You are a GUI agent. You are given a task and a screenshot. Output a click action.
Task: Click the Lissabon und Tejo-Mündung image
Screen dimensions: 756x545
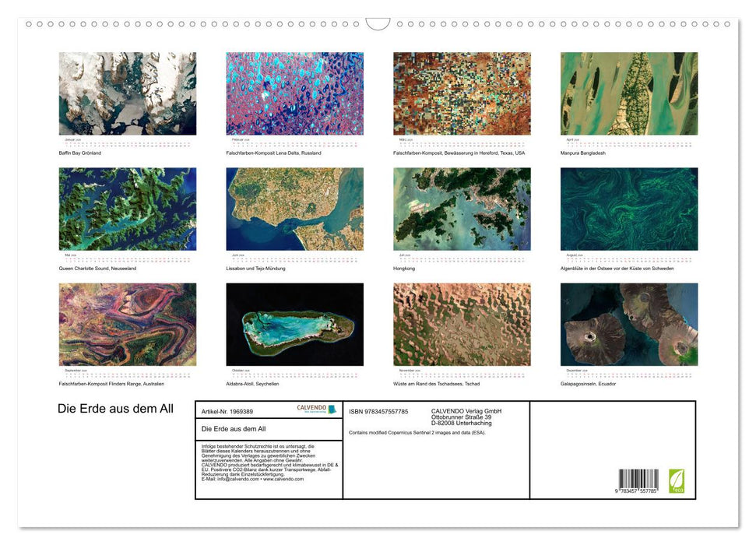point(294,209)
